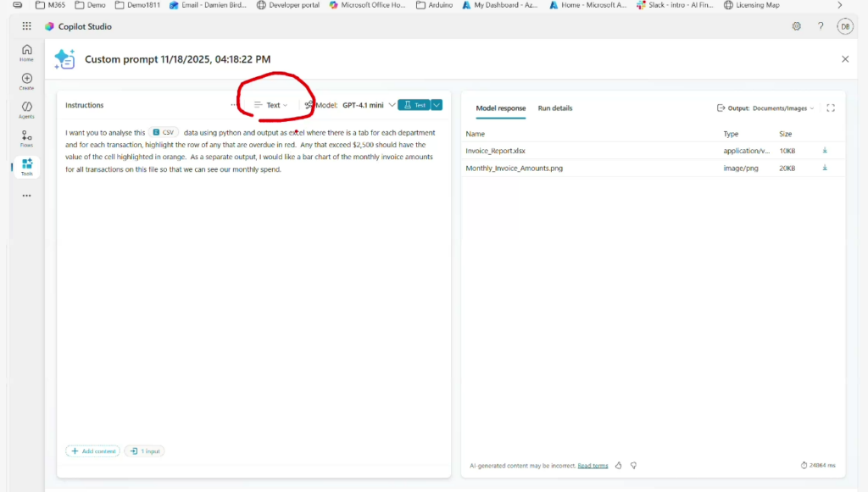Open the Email - Damien Bird bookmark
868x492 pixels.
coord(208,5)
